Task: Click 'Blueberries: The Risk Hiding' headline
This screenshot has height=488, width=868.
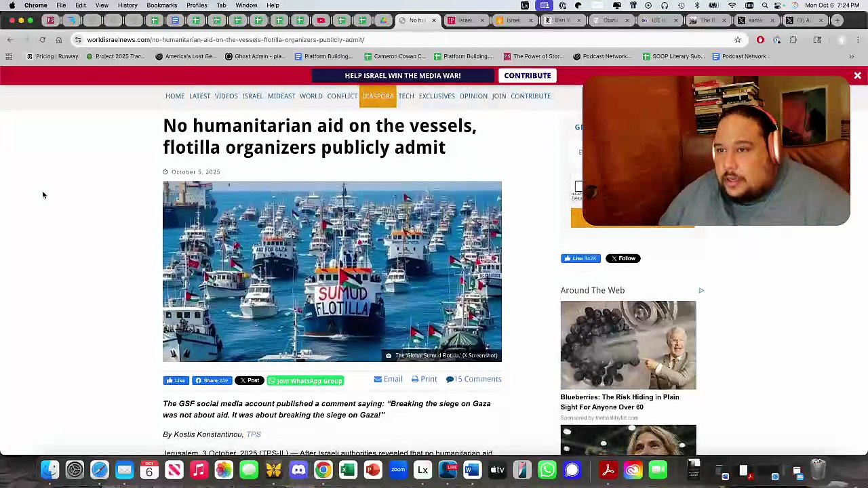Action: [620, 402]
